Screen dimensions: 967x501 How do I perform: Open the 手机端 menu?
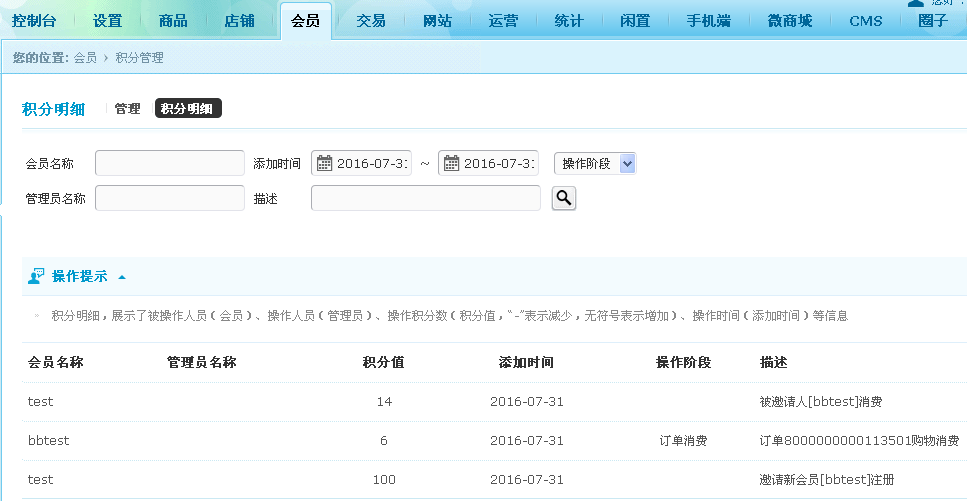pyautogui.click(x=708, y=21)
